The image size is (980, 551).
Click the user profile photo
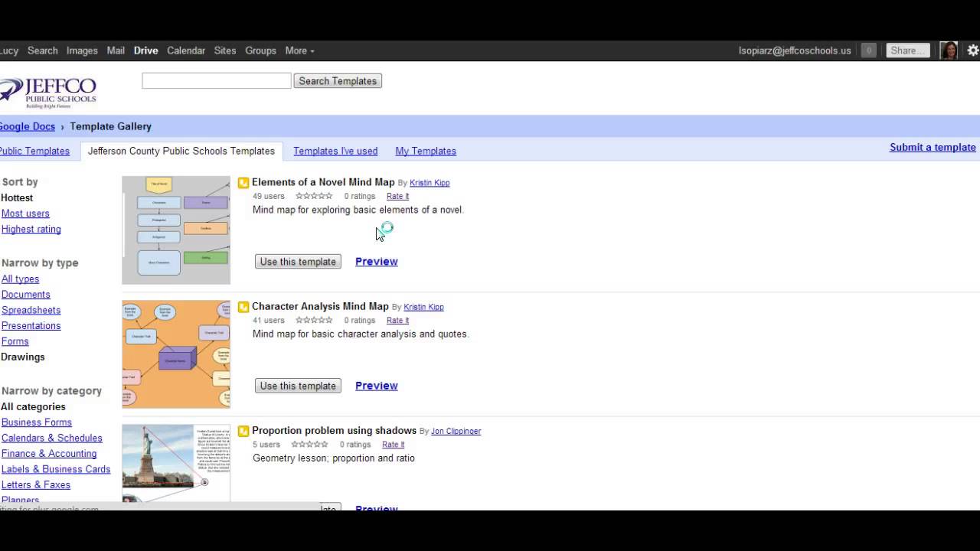point(949,51)
